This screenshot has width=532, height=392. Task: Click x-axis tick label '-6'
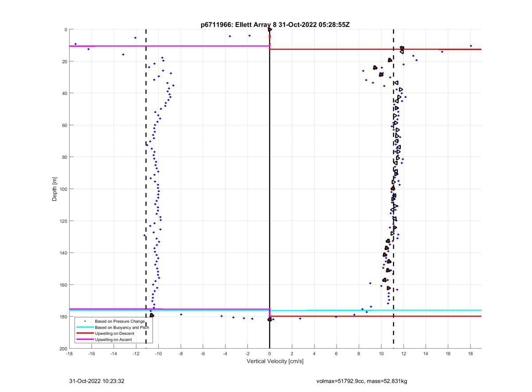click(x=203, y=354)
